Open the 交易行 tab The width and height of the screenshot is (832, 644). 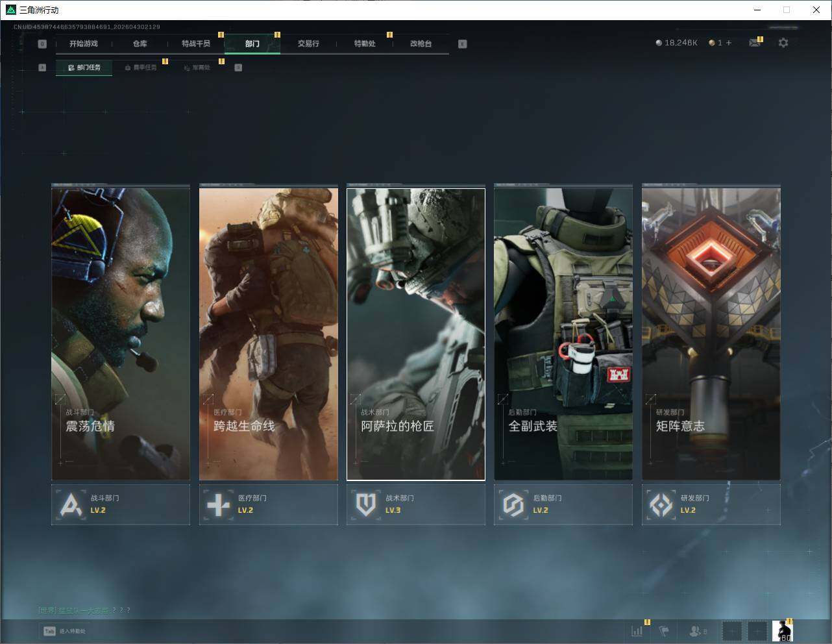coord(308,43)
